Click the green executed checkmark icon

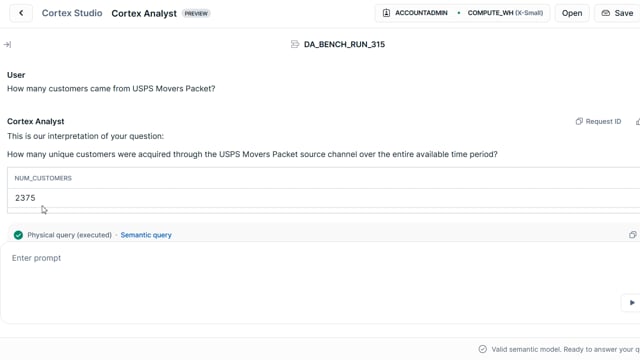coord(18,235)
